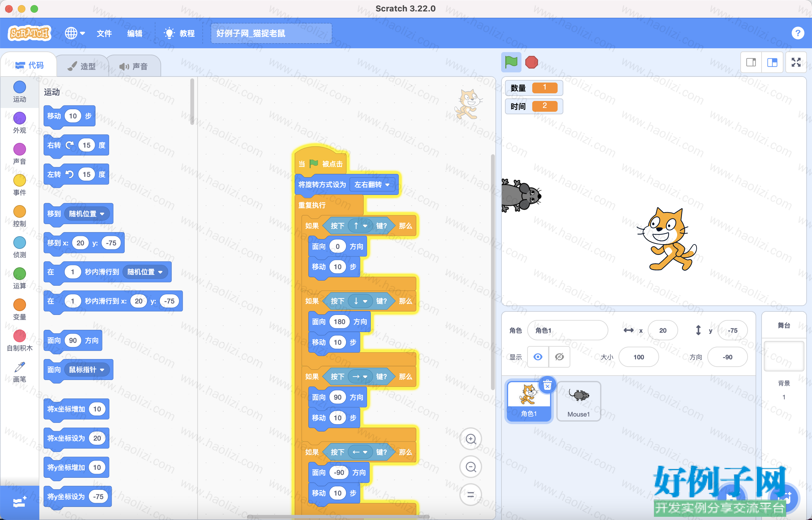Click the 重复执行 forever block
812x520 pixels.
[312, 205]
